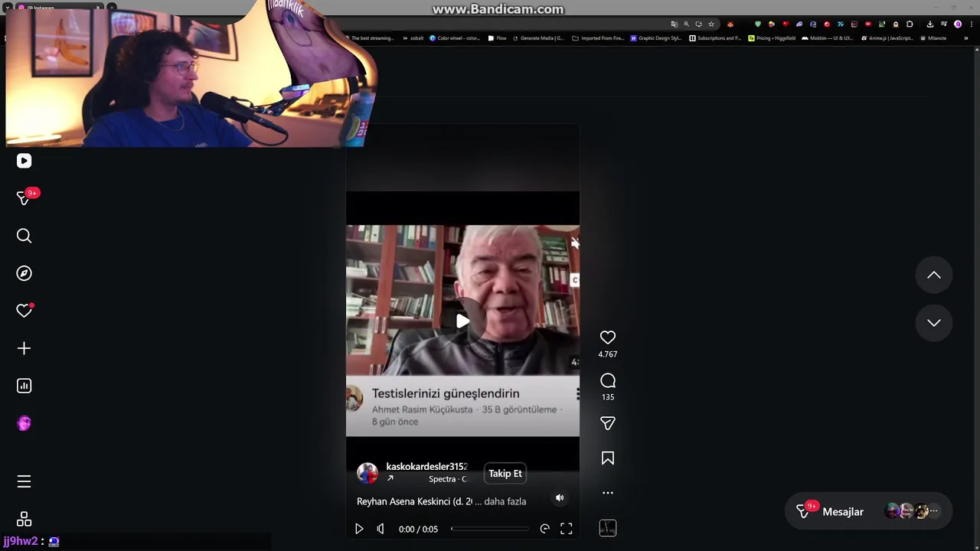
Task: Open the Chrome three-dot menu
Action: point(971,24)
